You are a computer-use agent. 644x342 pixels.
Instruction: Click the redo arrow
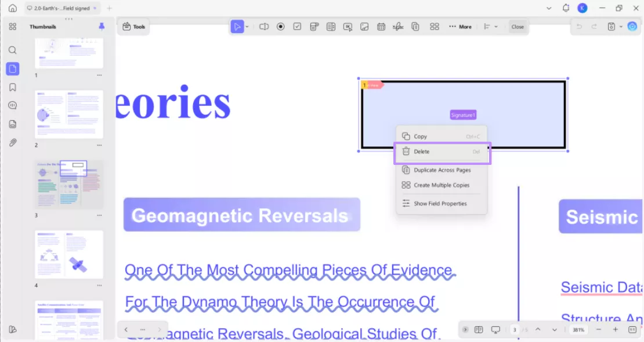(x=594, y=27)
